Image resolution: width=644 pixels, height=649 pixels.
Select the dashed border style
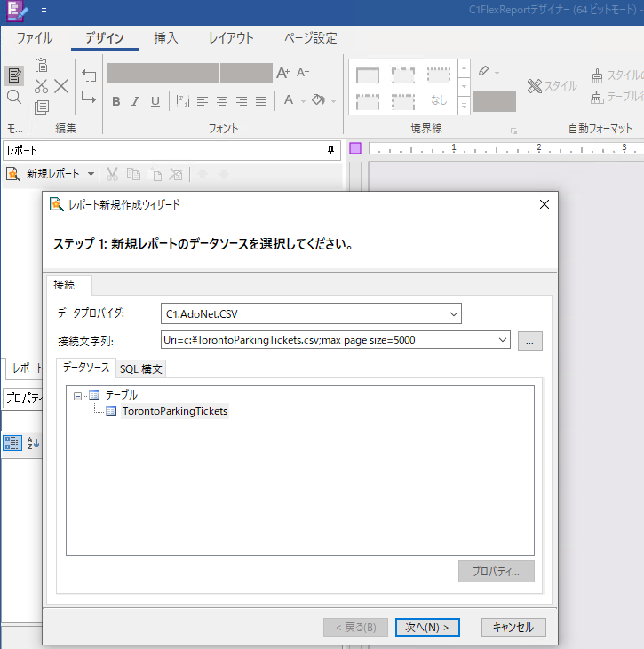(x=403, y=75)
